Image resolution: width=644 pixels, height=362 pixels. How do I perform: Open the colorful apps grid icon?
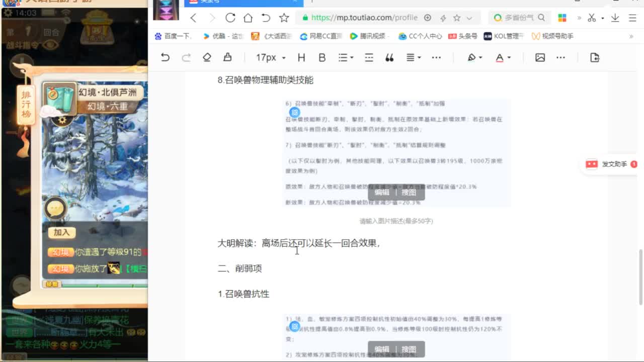[x=562, y=18]
